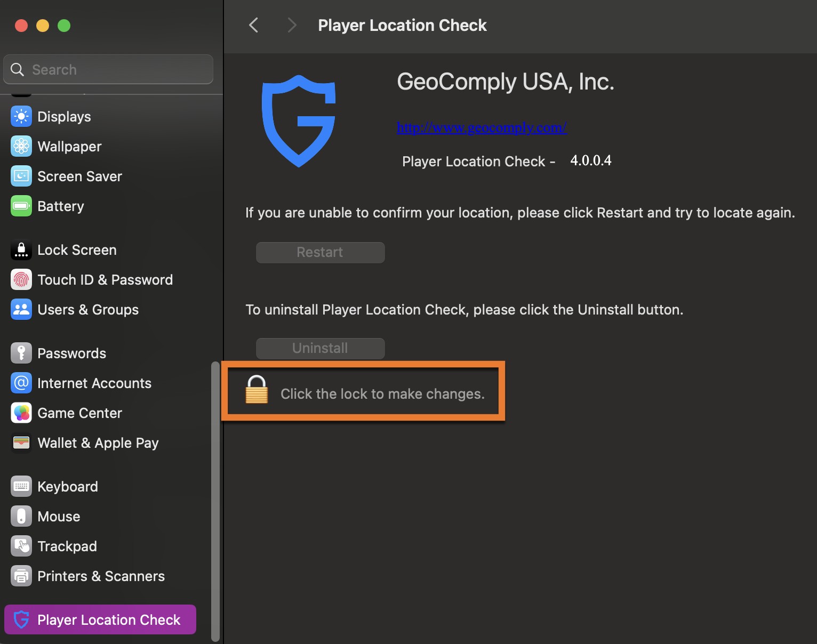Click the Displays sidebar icon

point(21,116)
